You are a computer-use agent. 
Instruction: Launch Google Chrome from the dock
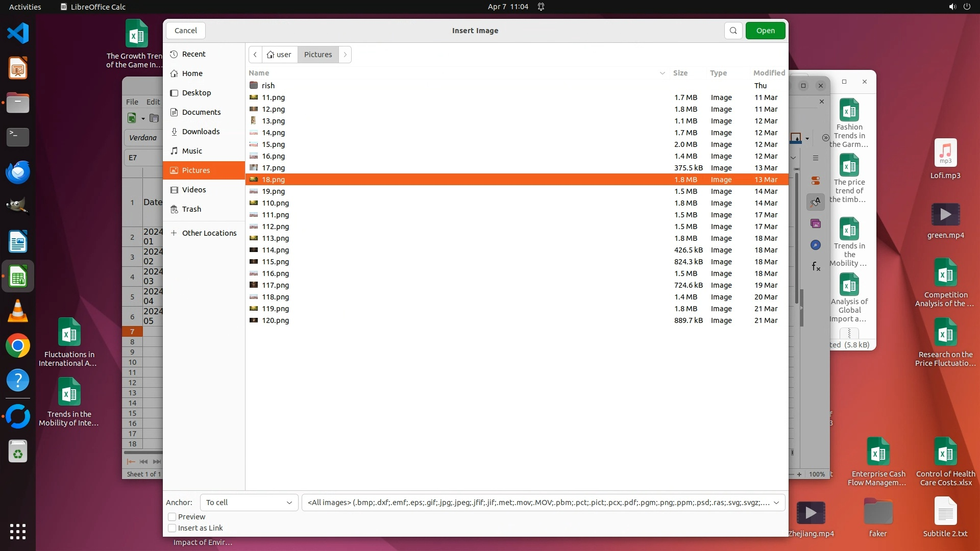18,346
